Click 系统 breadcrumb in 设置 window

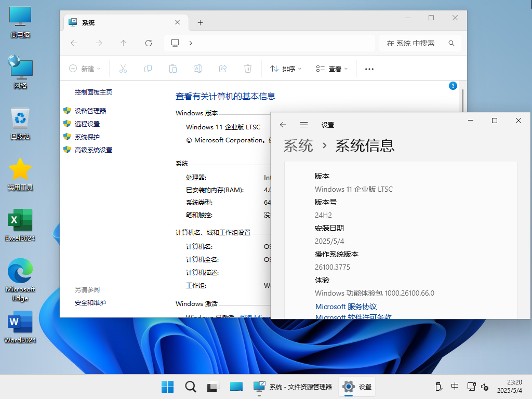(x=298, y=145)
